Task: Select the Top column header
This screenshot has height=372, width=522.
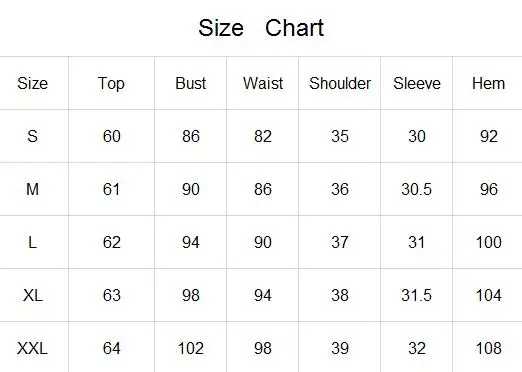Action: coord(111,84)
